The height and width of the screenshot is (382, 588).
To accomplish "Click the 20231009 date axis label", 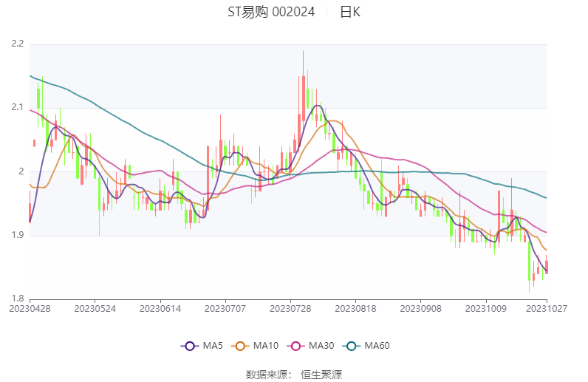I will (x=485, y=308).
